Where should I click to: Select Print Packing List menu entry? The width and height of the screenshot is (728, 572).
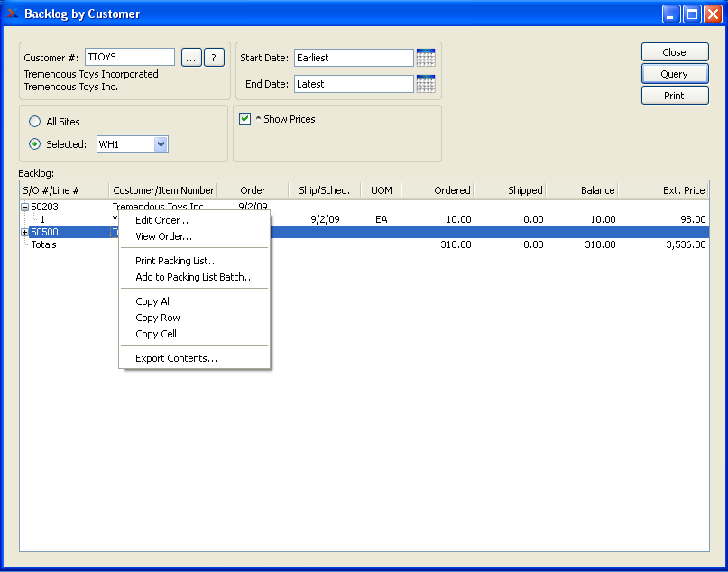[x=177, y=261]
